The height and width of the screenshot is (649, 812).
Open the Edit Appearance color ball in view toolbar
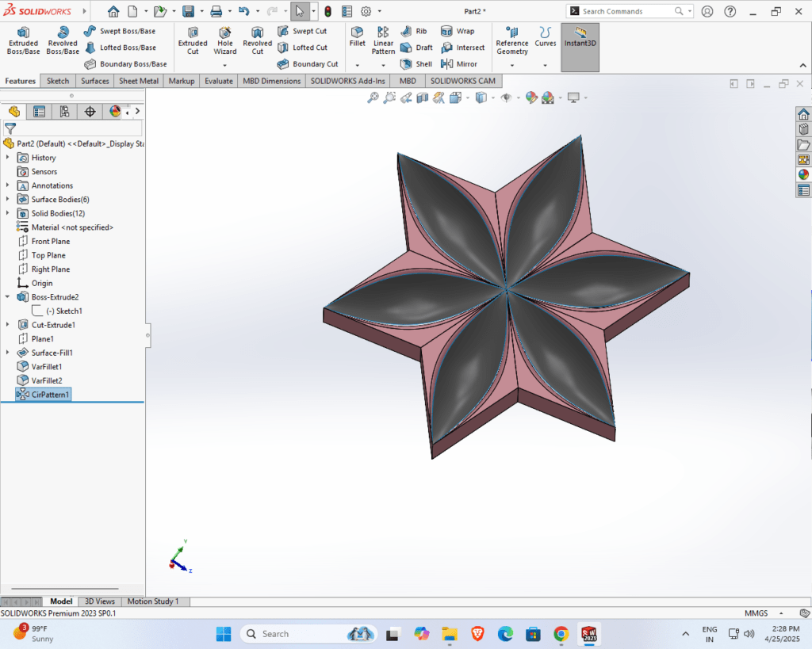[x=531, y=97]
